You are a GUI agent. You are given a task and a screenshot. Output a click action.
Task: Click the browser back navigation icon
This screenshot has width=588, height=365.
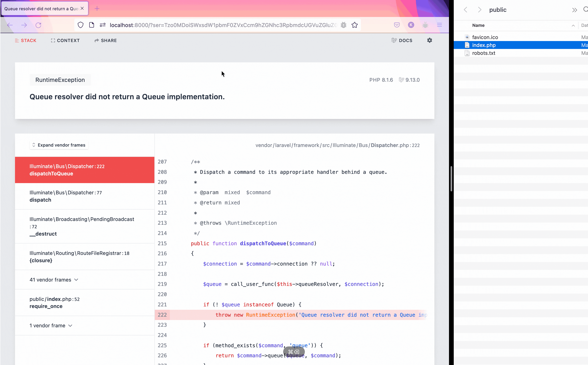click(10, 25)
